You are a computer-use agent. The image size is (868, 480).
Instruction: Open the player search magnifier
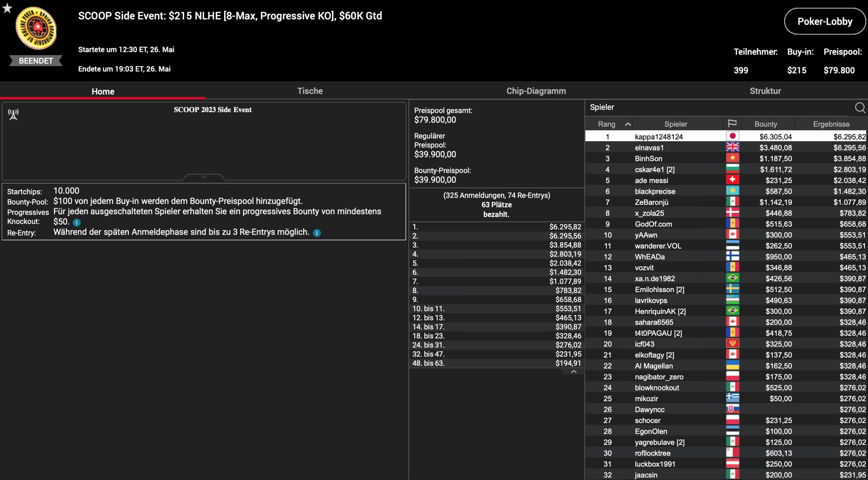coord(860,108)
